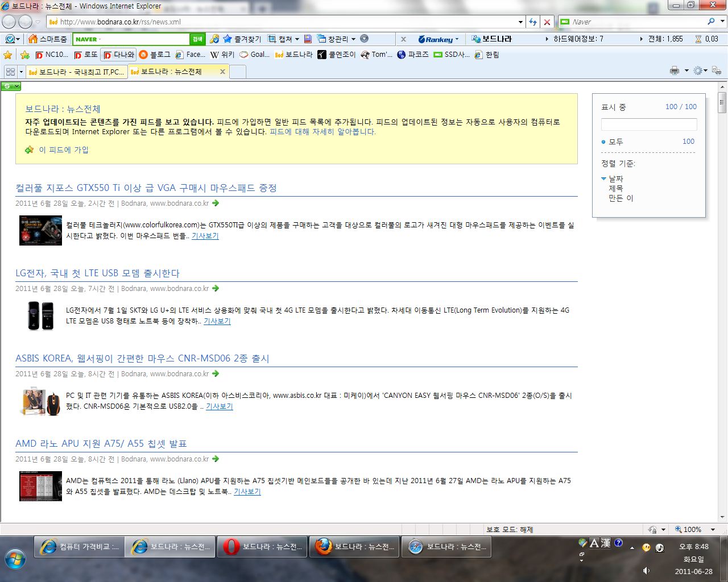Switch to the Opera 보드나라 taskbar window
Viewport: 728px width, 582px height.
point(262,547)
